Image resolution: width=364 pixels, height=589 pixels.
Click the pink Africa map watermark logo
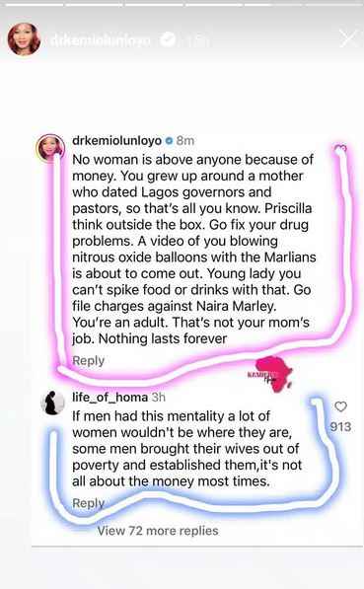(x=273, y=374)
